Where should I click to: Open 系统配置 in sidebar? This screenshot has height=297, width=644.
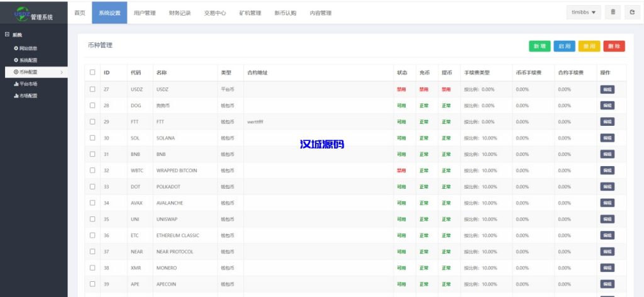click(28, 60)
